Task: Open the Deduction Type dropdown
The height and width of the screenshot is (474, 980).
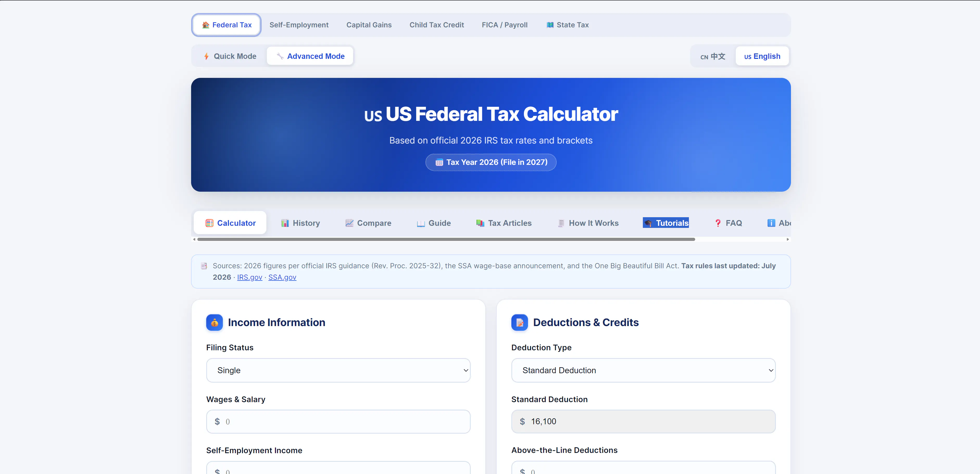Action: click(643, 370)
